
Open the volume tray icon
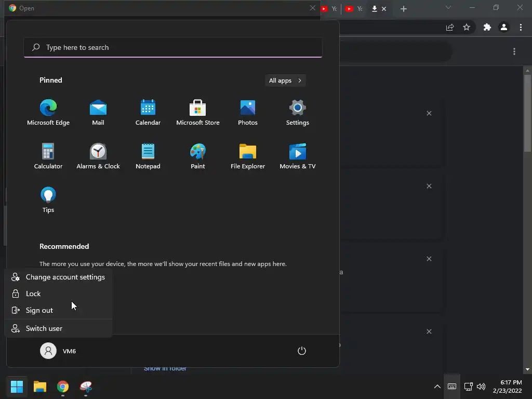[481, 387]
